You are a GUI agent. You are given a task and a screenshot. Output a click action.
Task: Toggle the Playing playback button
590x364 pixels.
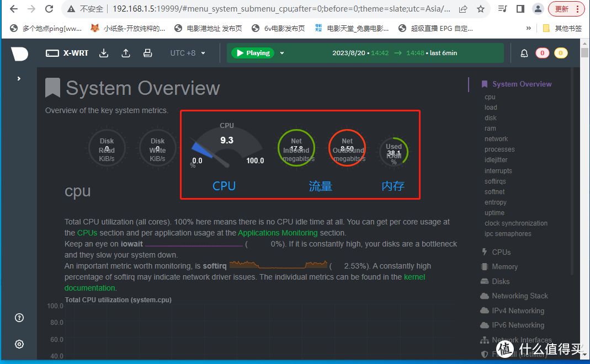253,53
